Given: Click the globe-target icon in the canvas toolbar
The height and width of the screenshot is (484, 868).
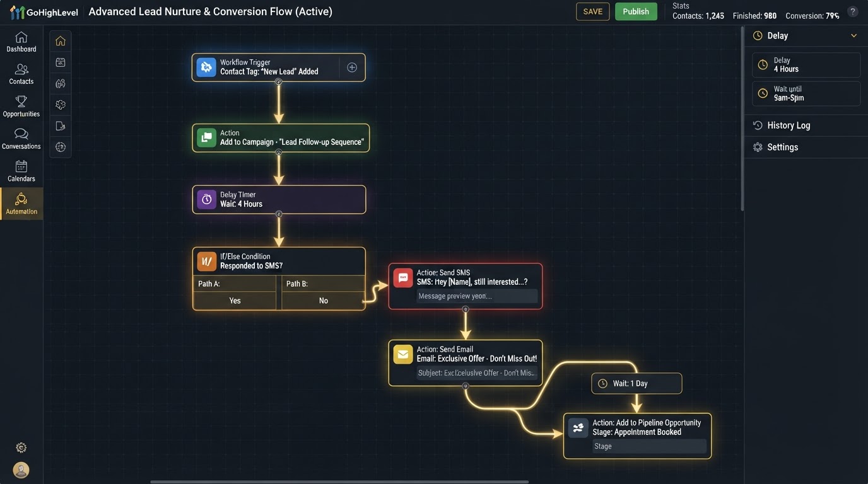Looking at the screenshot, I should point(61,147).
